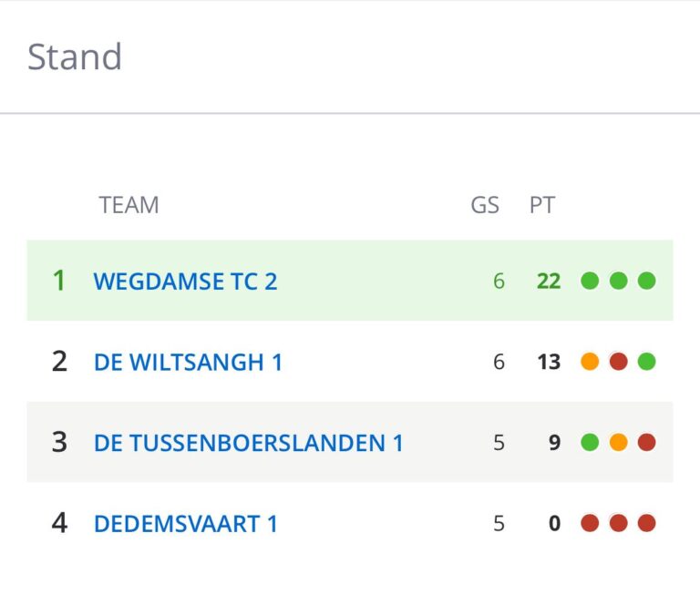Image resolution: width=700 pixels, height=605 pixels.
Task: Click the Stand section heading
Action: 75,56
